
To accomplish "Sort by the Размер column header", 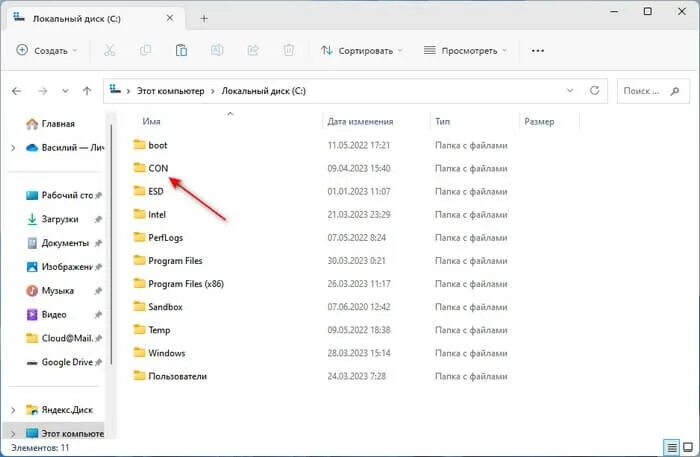I will 539,121.
